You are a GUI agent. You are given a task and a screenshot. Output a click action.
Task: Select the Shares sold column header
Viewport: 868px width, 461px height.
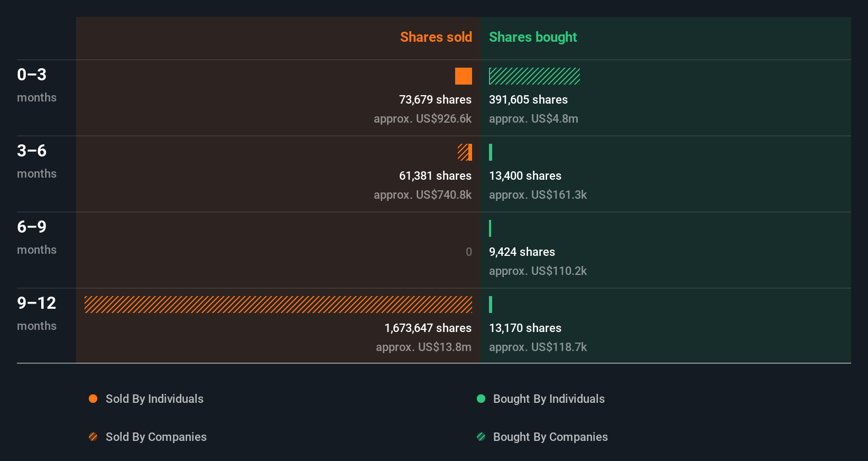click(436, 37)
